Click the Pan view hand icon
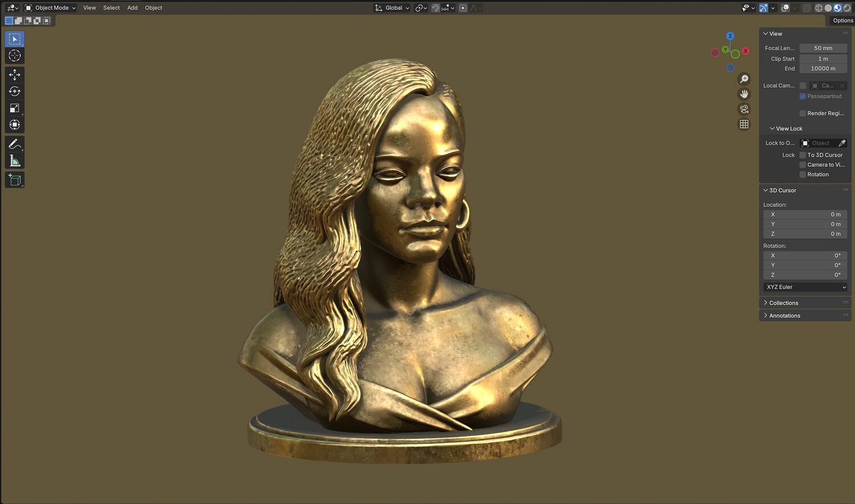 [744, 94]
